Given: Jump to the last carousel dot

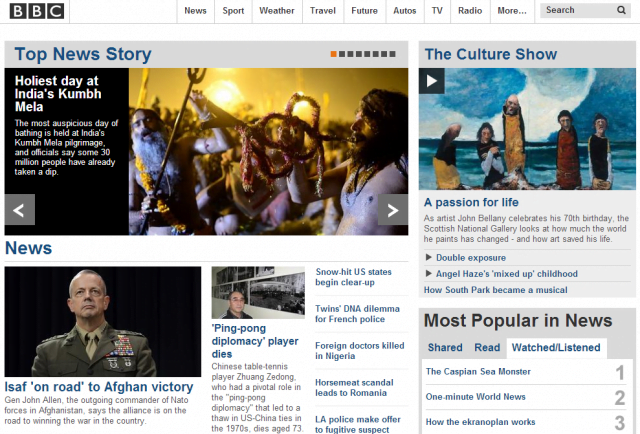Looking at the screenshot, I should pyautogui.click(x=393, y=54).
